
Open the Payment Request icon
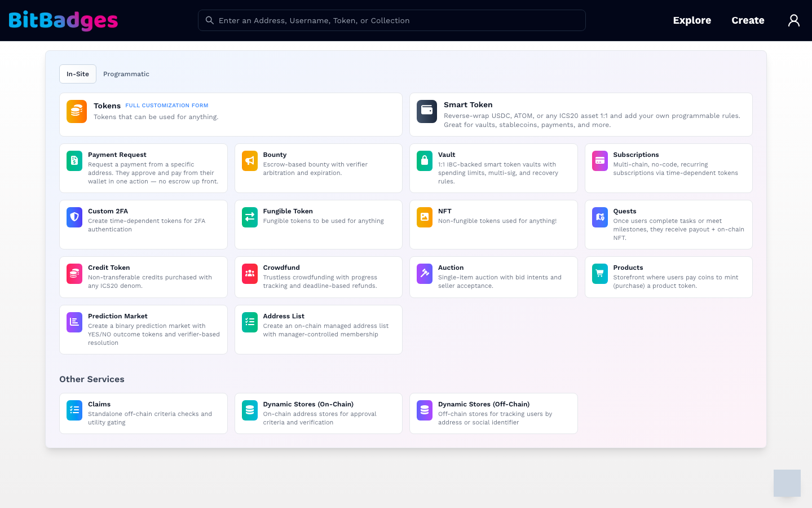[74, 161]
